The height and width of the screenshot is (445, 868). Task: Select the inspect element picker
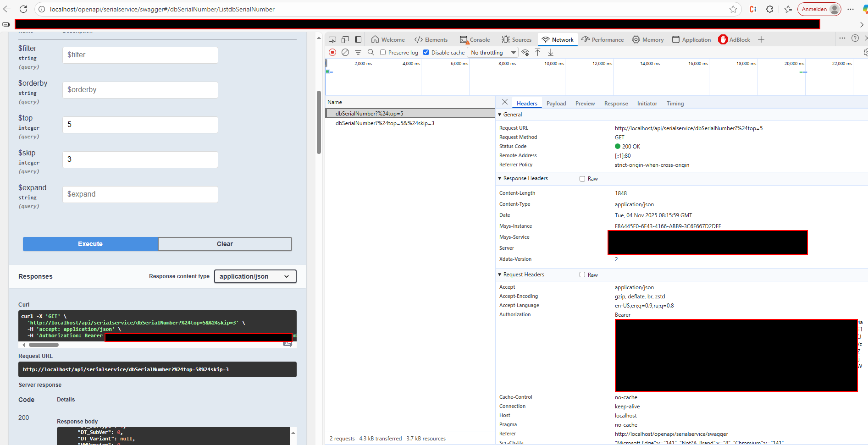pyautogui.click(x=332, y=40)
